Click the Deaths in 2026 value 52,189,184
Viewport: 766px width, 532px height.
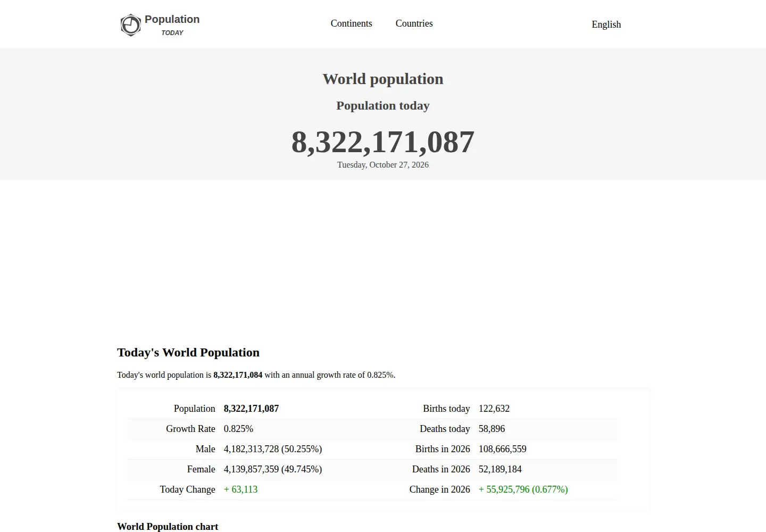[x=500, y=469]
